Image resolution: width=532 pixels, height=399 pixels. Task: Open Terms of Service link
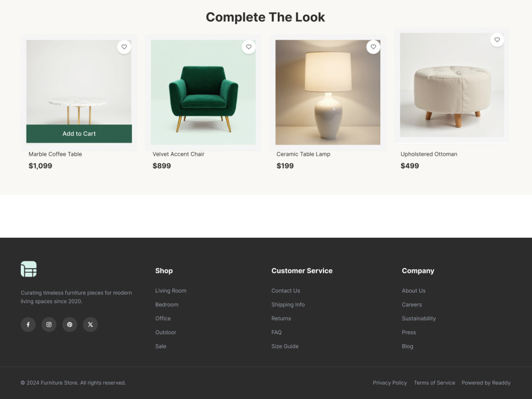pos(434,383)
